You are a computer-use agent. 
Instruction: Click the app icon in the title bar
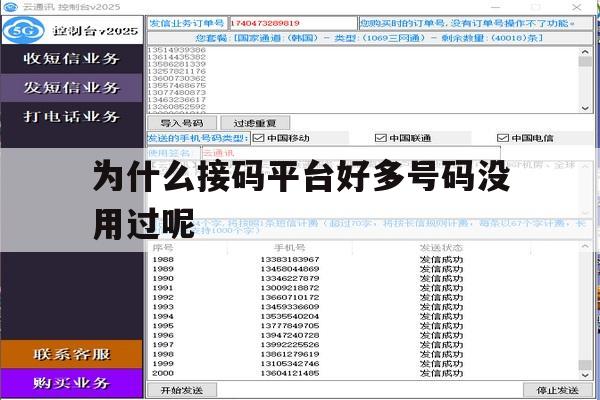coord(10,7)
